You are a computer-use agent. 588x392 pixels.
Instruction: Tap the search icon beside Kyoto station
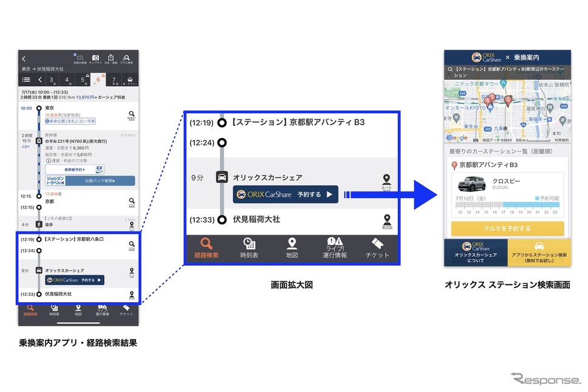pyautogui.click(x=132, y=202)
